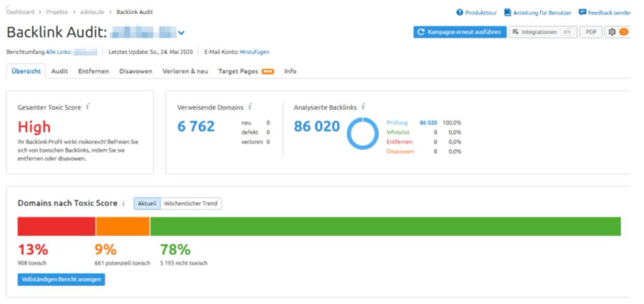Click the orange notification badge beside gear
The width and height of the screenshot is (644, 304).
[x=623, y=32]
